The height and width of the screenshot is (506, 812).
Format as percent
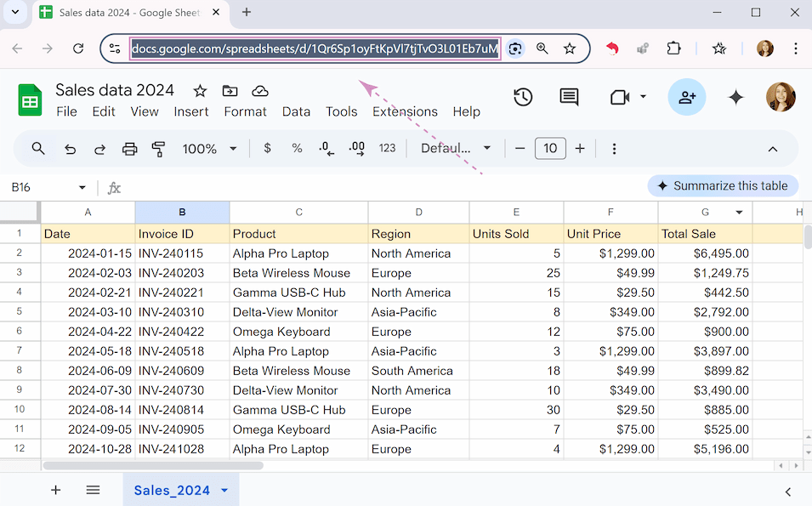coord(297,148)
